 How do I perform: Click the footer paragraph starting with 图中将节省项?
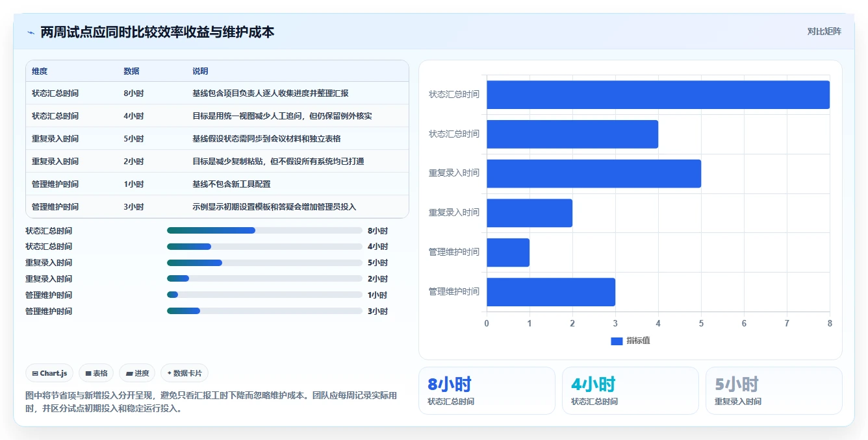coord(211,402)
